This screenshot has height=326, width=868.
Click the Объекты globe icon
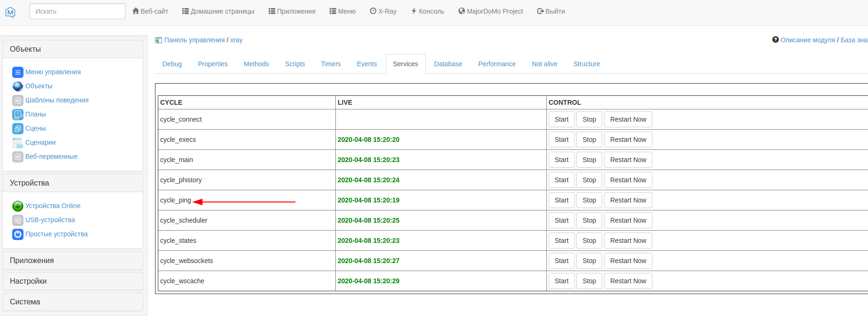click(x=18, y=86)
